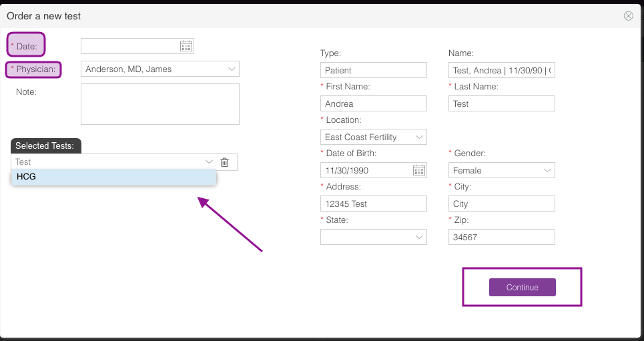
Task: Focus the Last Name field
Action: (x=501, y=103)
